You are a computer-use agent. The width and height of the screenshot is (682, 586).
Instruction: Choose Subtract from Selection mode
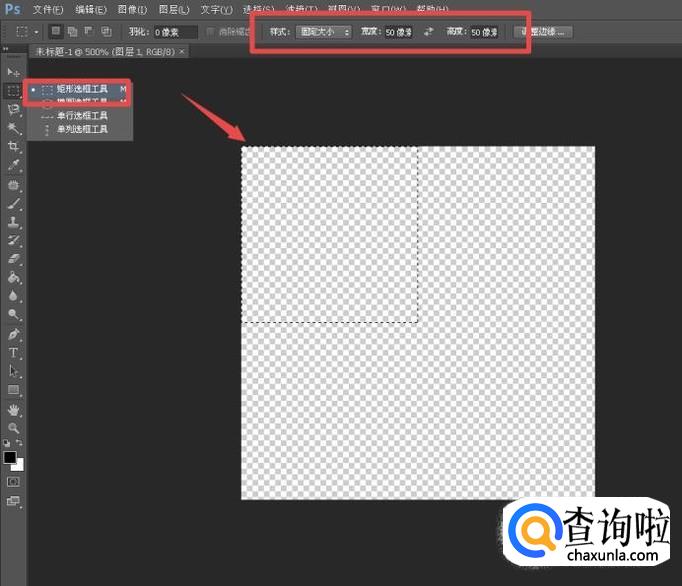tap(89, 31)
